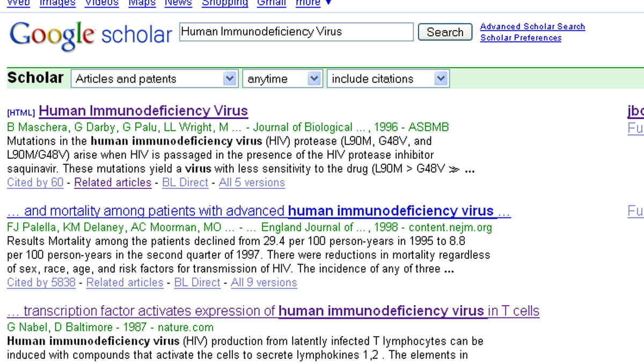Go to News in top navigation
The height and width of the screenshot is (363, 644).
tap(178, 3)
